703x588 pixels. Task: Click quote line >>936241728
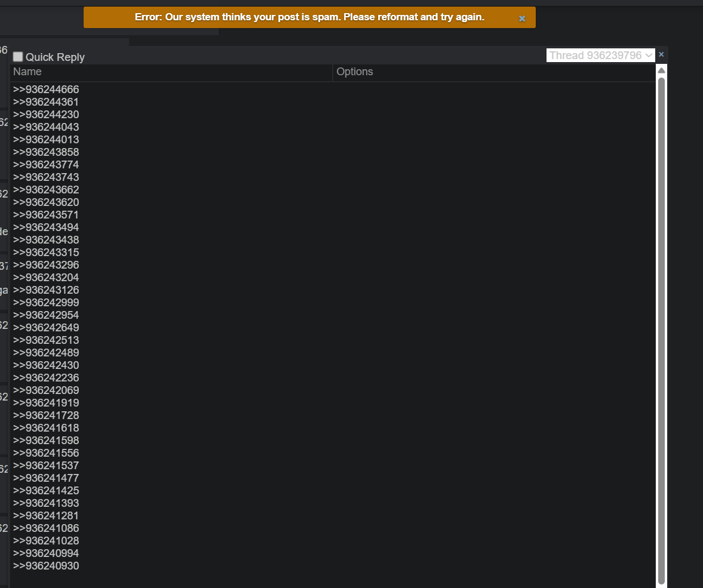pos(46,416)
